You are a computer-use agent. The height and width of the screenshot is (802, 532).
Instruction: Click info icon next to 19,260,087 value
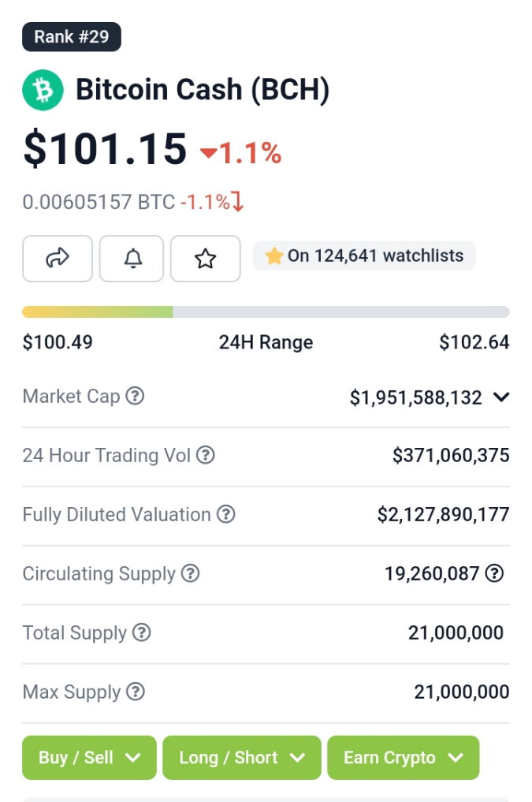point(494,573)
